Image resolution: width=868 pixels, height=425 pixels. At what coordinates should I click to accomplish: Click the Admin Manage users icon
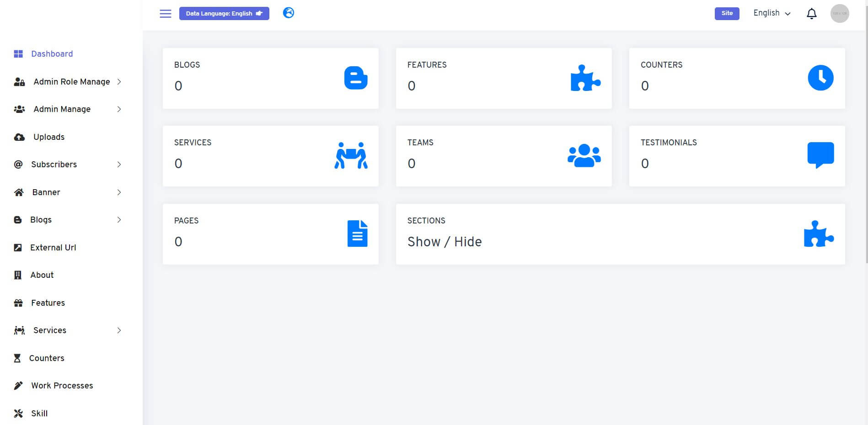[19, 109]
